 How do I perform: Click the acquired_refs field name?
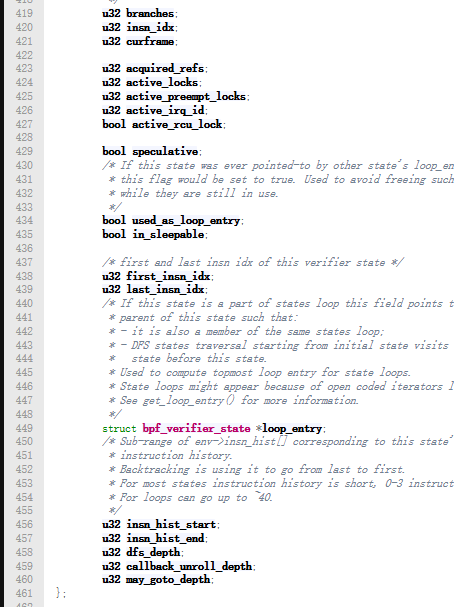pyautogui.click(x=165, y=69)
